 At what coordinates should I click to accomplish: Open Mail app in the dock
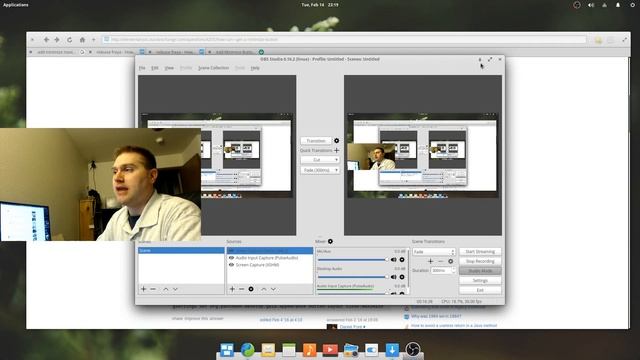coord(268,350)
